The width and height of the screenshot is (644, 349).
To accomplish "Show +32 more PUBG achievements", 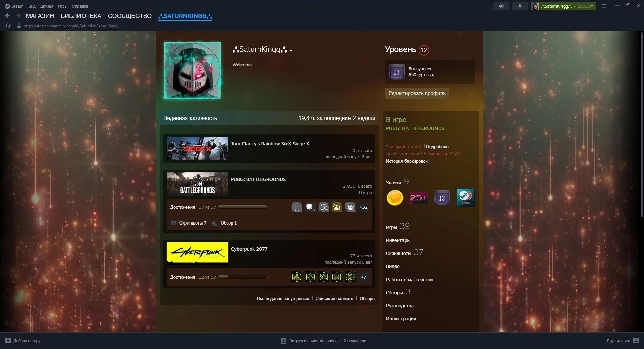I will point(363,207).
